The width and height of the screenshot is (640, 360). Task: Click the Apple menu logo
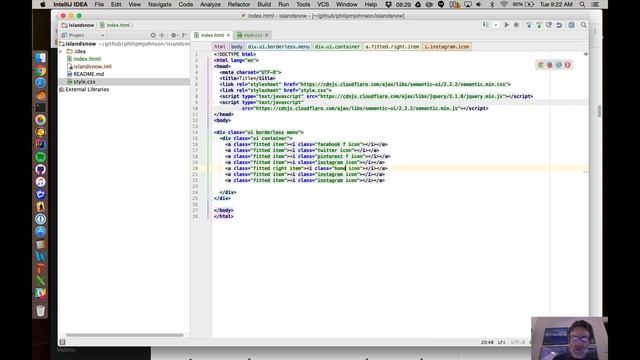coord(43,4)
